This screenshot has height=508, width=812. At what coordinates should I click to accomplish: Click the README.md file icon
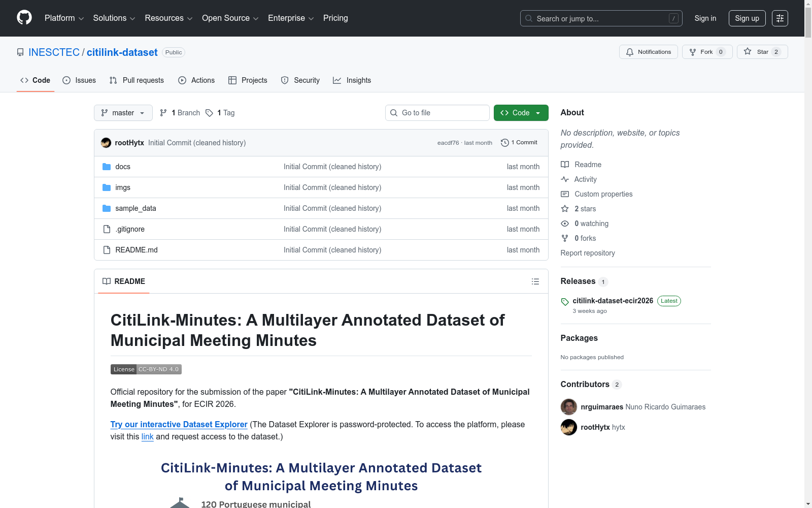tap(107, 250)
